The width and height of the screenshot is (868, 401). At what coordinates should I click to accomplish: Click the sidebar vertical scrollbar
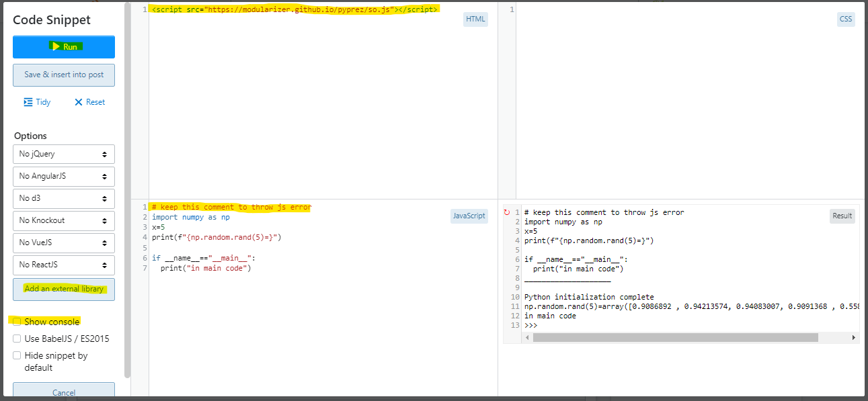tap(128, 191)
